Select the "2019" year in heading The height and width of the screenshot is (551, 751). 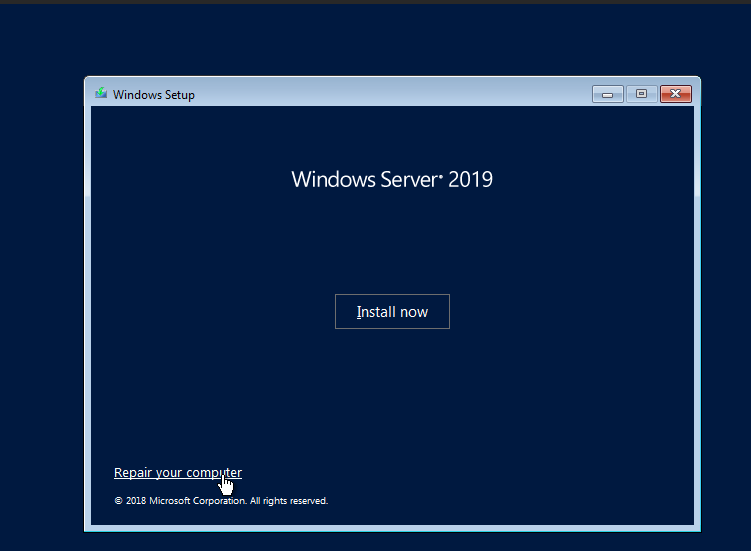click(470, 180)
